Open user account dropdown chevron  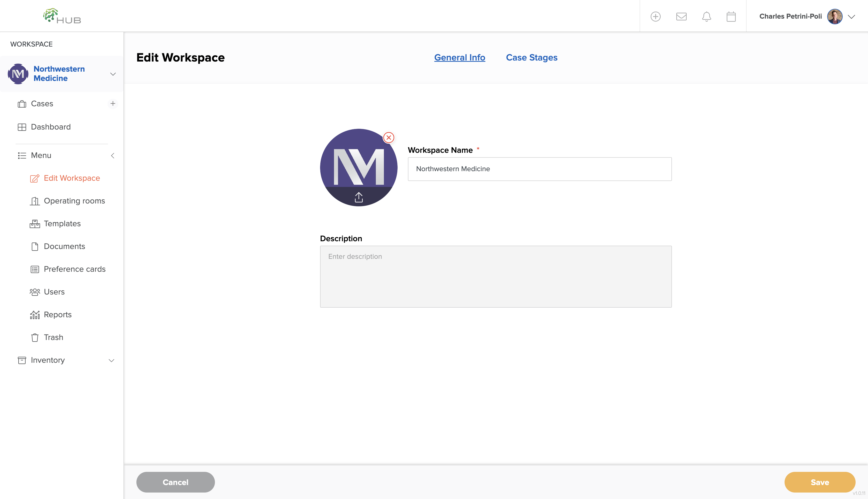(x=851, y=17)
